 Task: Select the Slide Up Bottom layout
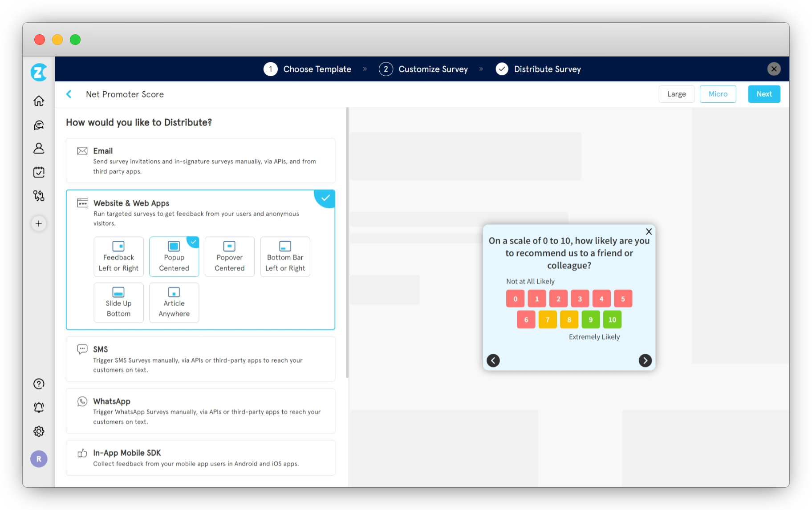(x=118, y=303)
